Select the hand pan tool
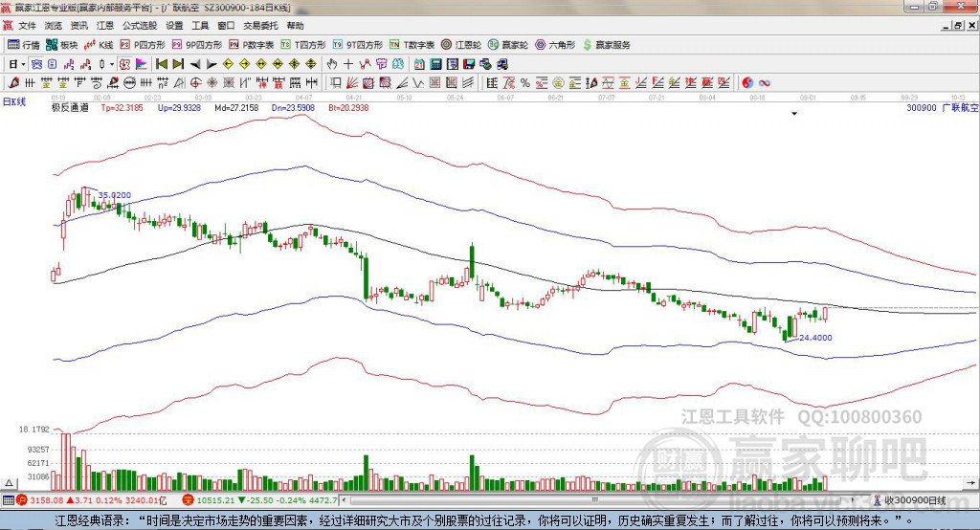Screen dimensions: 980x530 pos(332,64)
